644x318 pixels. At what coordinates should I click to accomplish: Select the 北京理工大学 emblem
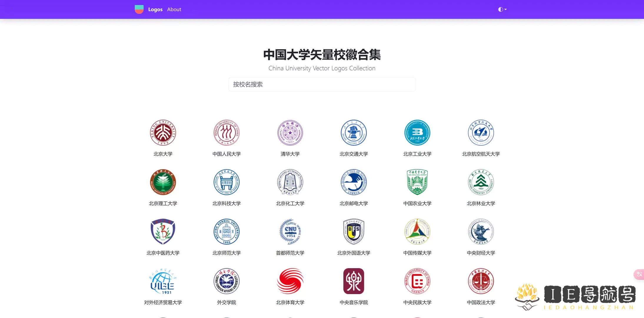163,182
